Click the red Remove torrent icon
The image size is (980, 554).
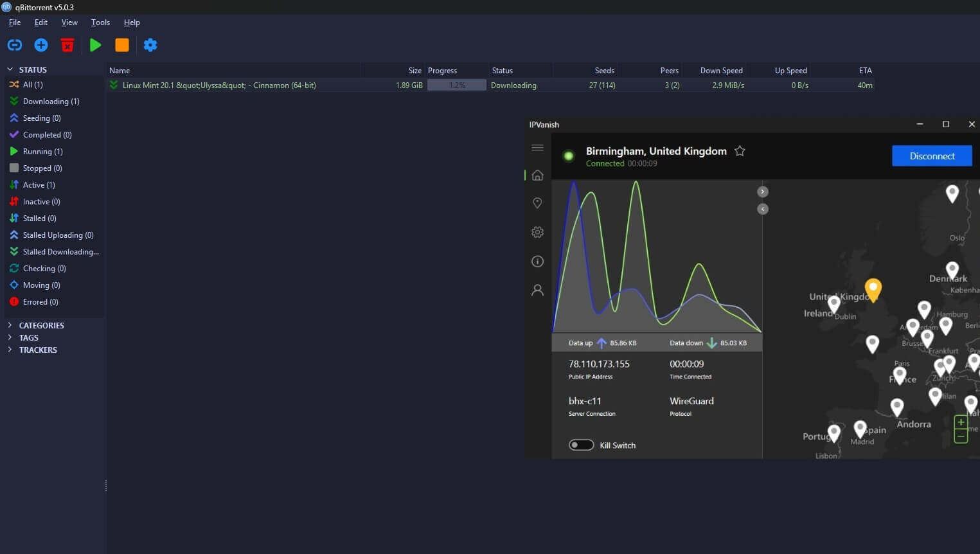tap(67, 45)
